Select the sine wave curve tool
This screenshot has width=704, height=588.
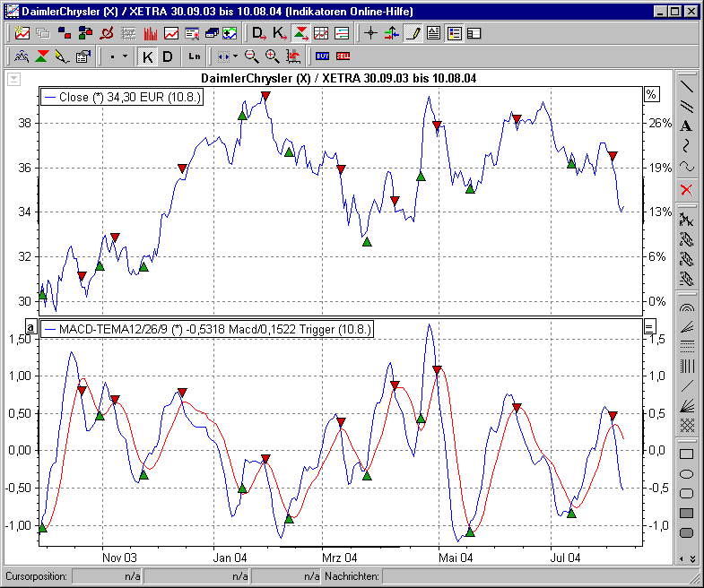coord(687,166)
